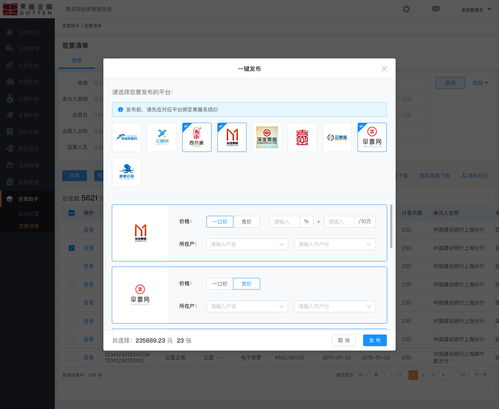Click the per-10万 input for the M platform

[339, 222]
